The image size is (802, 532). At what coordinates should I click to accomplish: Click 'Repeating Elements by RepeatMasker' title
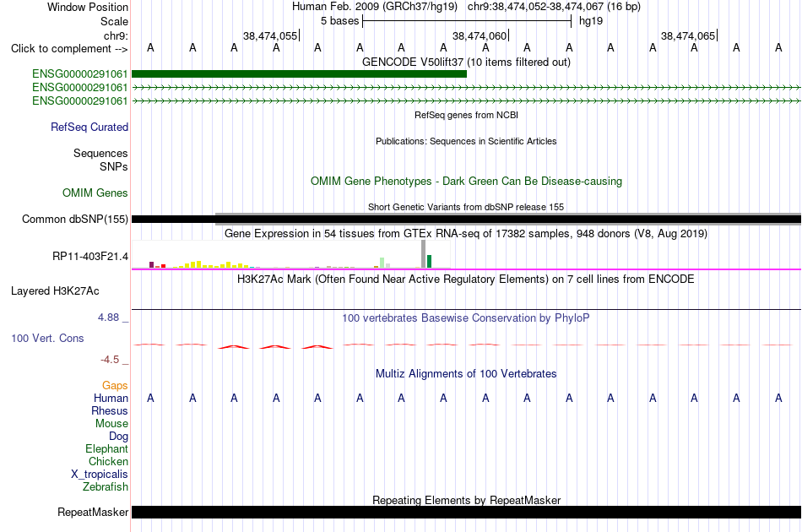coord(467,500)
